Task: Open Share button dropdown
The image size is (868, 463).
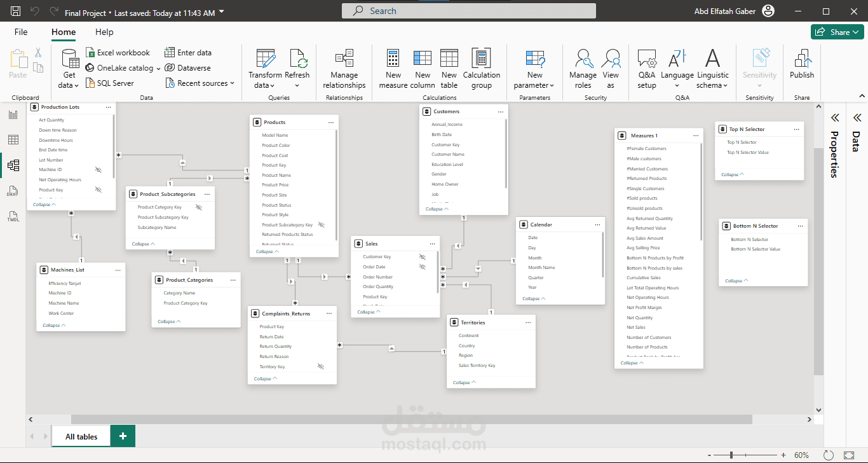Action: (855, 32)
